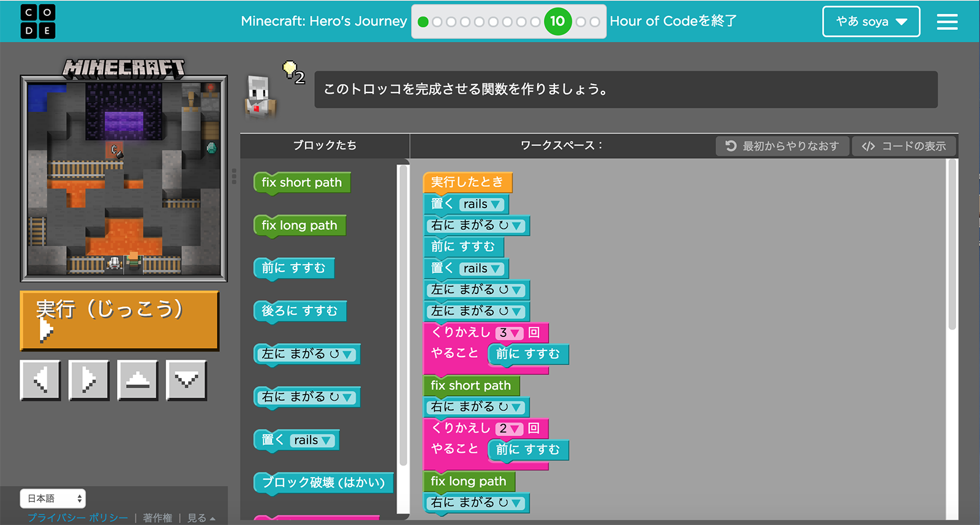Screen dimensions: 980x525
Task: Click the Minecraft logo
Action: (x=124, y=68)
